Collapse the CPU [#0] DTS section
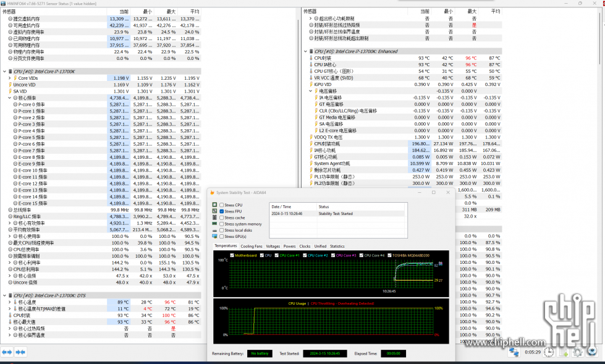The image size is (605, 364). click(4, 295)
